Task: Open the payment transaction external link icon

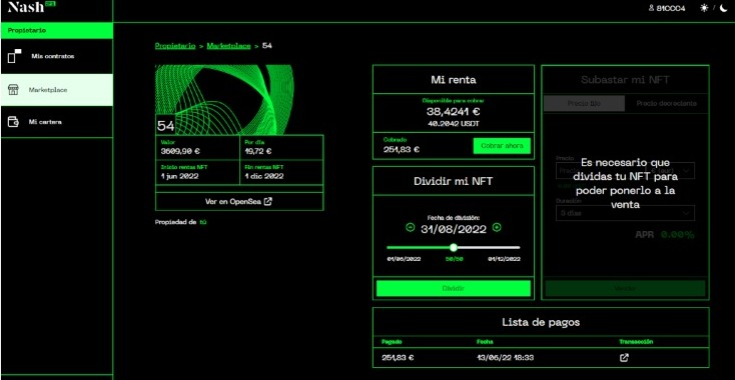Action: coord(624,358)
